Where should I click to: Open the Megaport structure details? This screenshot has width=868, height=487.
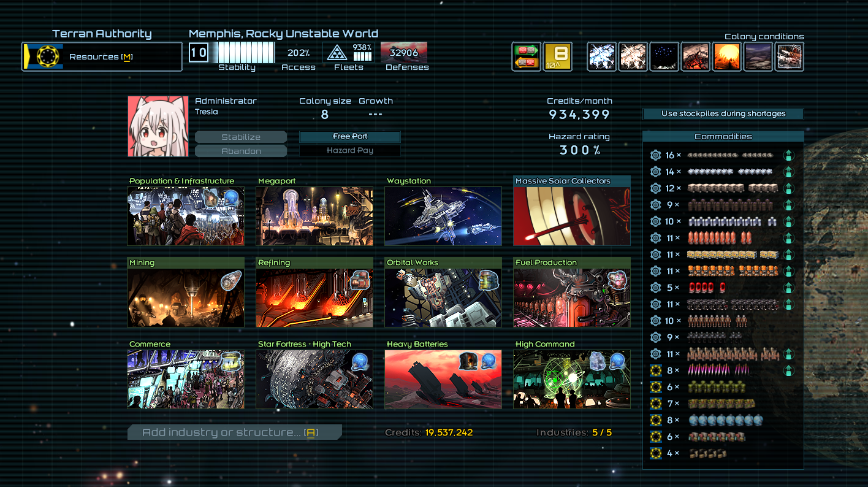(x=314, y=216)
